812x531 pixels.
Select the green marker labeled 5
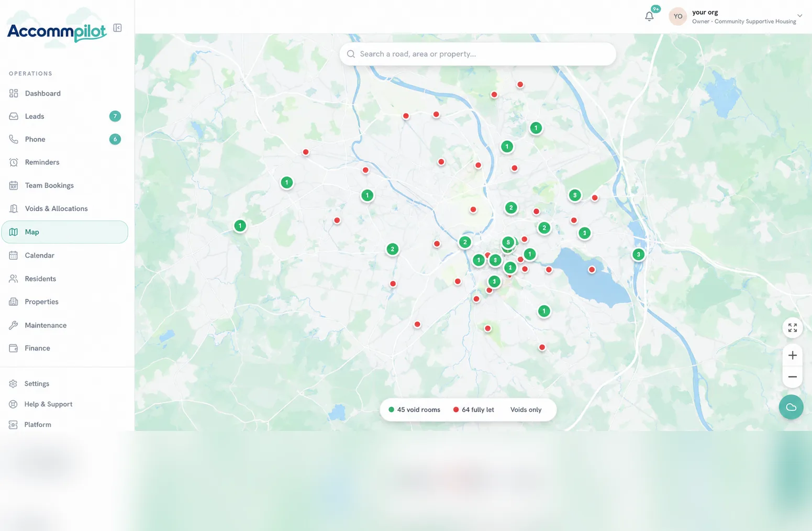click(508, 242)
